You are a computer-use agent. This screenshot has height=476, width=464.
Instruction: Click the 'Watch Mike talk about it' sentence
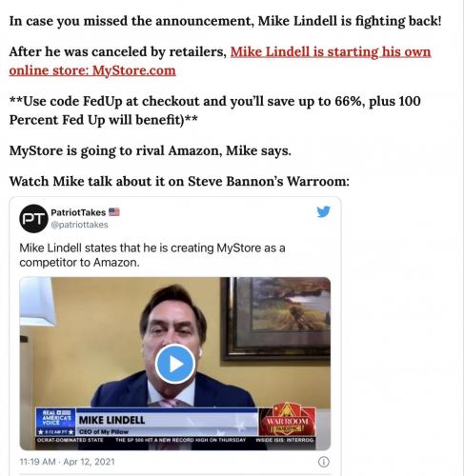[179, 182]
